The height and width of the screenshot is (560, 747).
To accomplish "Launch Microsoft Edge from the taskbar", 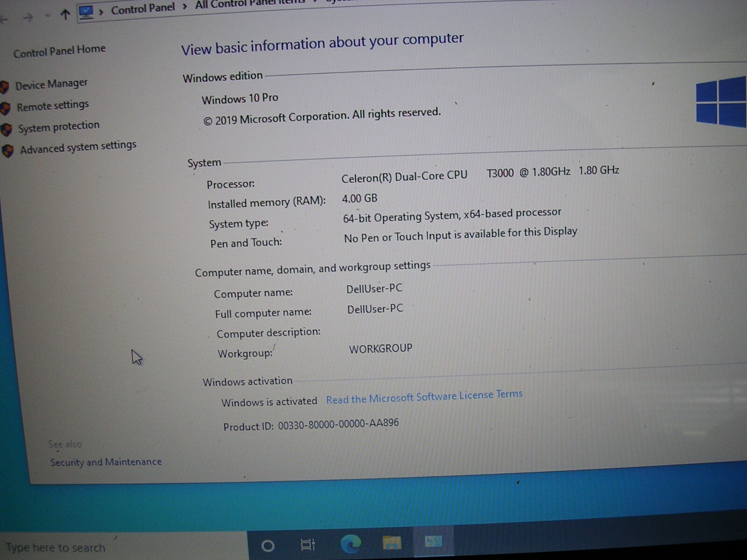I will coord(350,543).
